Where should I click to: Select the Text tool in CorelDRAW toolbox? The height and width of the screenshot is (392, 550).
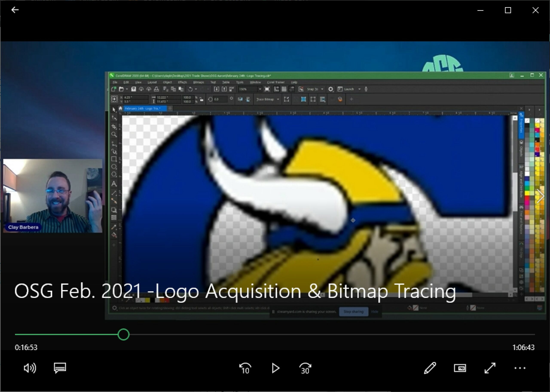point(114,184)
